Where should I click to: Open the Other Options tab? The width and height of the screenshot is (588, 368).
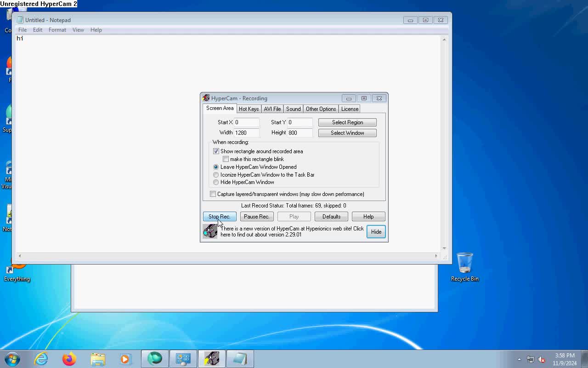pos(321,109)
